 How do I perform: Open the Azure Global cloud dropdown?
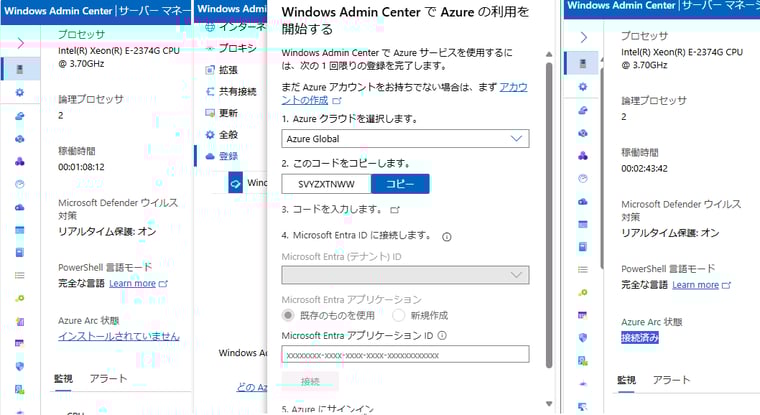pyautogui.click(x=405, y=139)
